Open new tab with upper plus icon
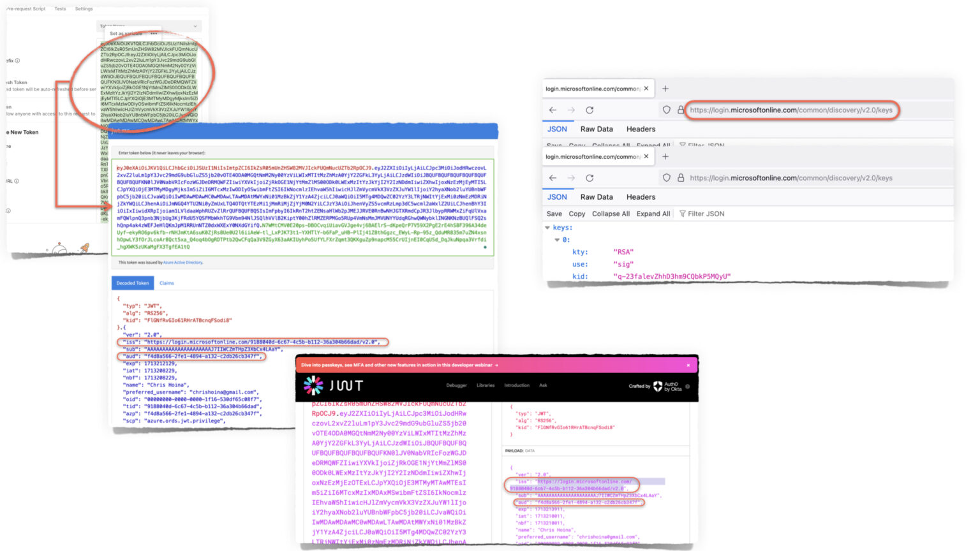 click(665, 89)
